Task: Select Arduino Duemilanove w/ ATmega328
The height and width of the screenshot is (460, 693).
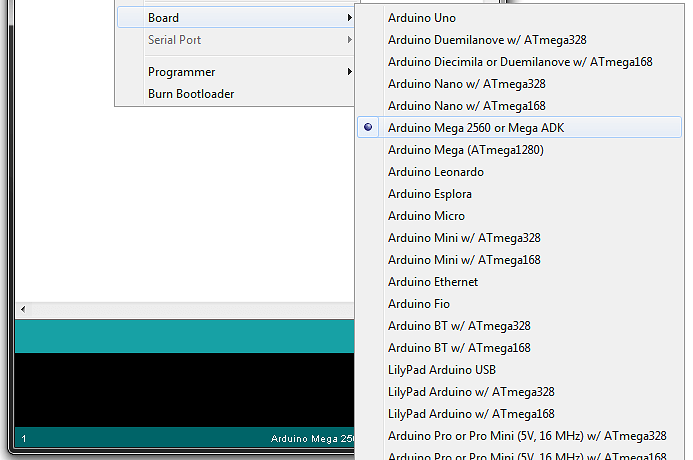Action: point(519,40)
